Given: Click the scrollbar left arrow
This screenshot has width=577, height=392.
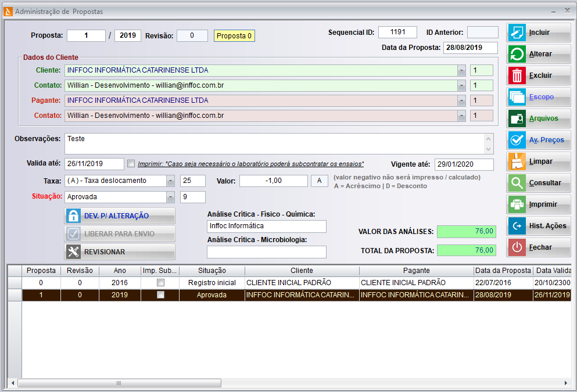Looking at the screenshot, I should point(13,383).
